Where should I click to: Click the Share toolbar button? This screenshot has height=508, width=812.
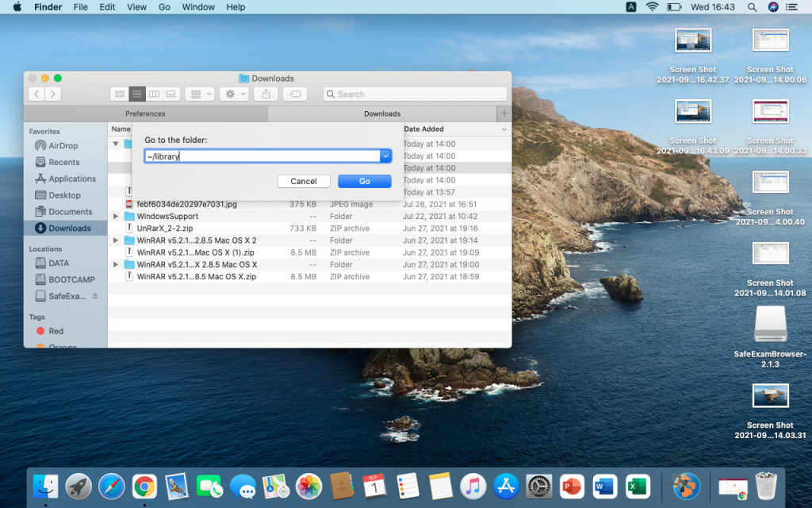(266, 94)
